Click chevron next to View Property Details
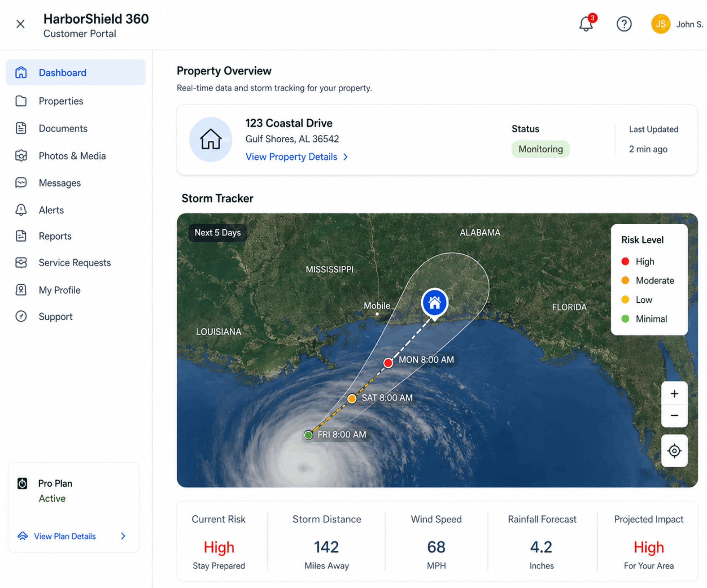The image size is (707, 588). [345, 157]
